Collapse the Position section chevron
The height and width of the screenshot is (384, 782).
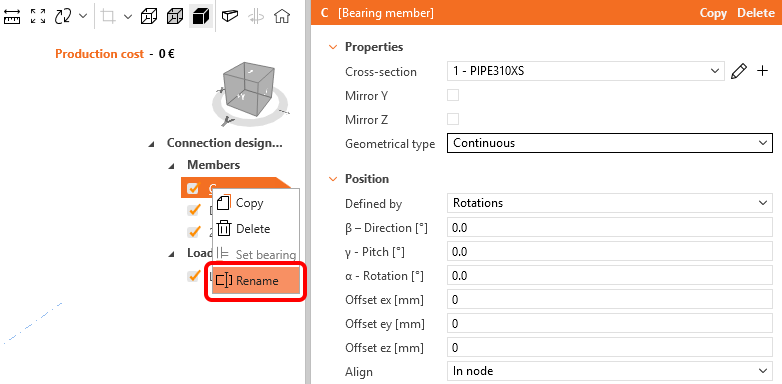[333, 179]
